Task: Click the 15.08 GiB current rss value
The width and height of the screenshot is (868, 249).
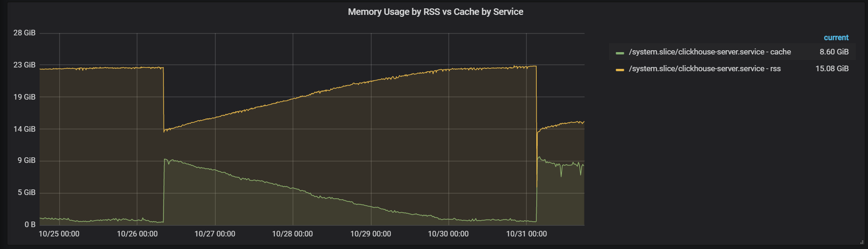Action: coord(832,68)
